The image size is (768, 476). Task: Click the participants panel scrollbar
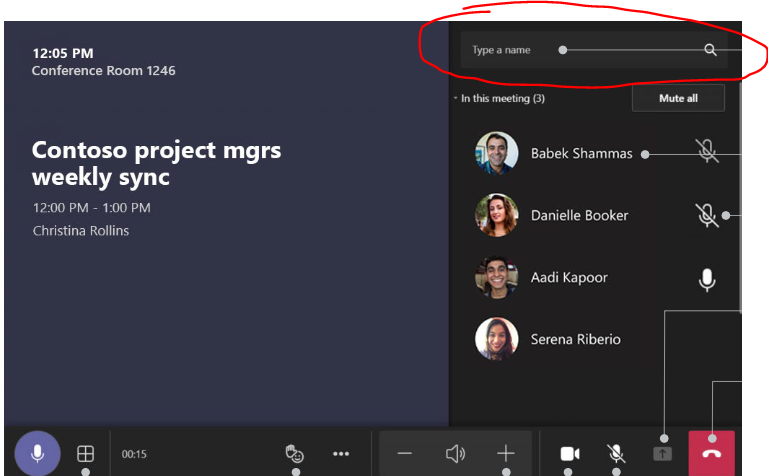tap(739, 196)
